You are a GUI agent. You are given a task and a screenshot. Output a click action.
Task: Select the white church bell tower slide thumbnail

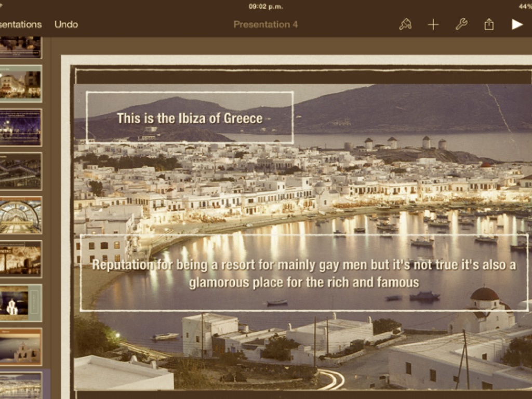point(20,347)
